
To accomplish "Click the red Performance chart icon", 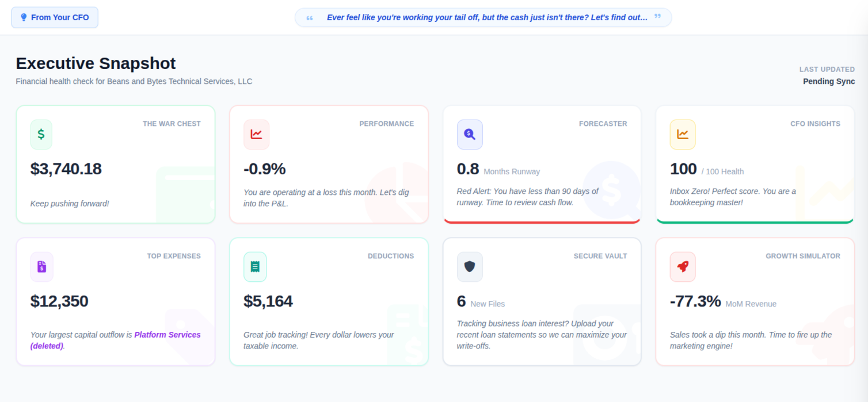I will (256, 135).
